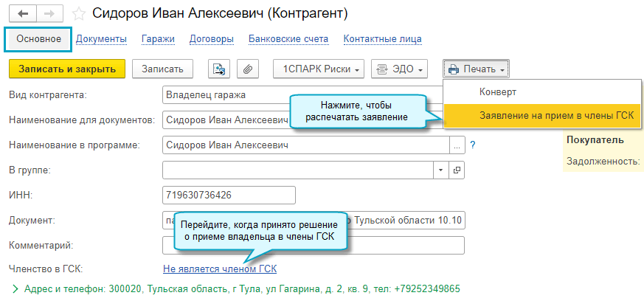The width and height of the screenshot is (644, 301).
Task: Click Записать и закрыть button
Action: pyautogui.click(x=67, y=69)
